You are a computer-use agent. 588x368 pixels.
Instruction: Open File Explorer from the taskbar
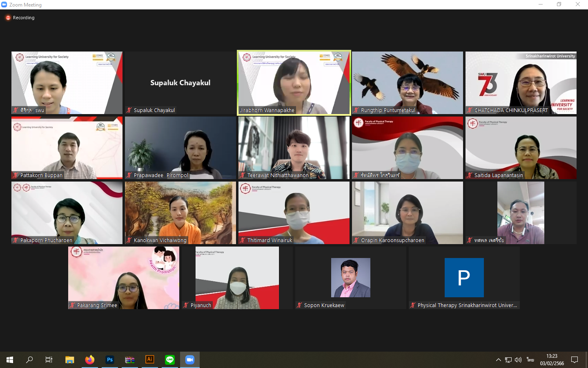click(x=70, y=360)
